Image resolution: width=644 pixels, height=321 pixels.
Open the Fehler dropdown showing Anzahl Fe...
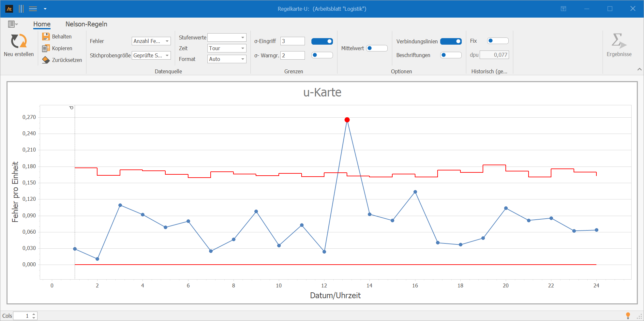[x=151, y=41]
